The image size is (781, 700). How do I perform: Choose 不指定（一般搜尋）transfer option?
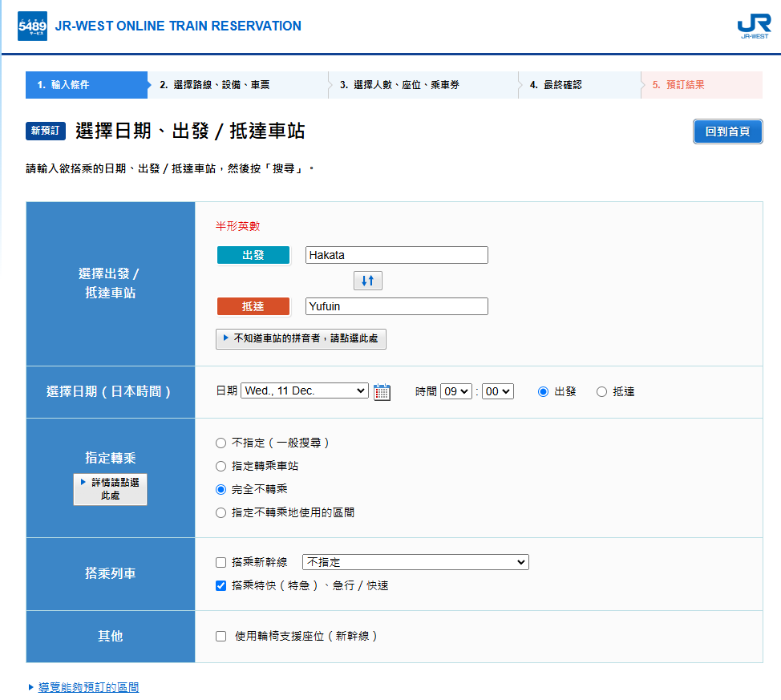coord(221,443)
